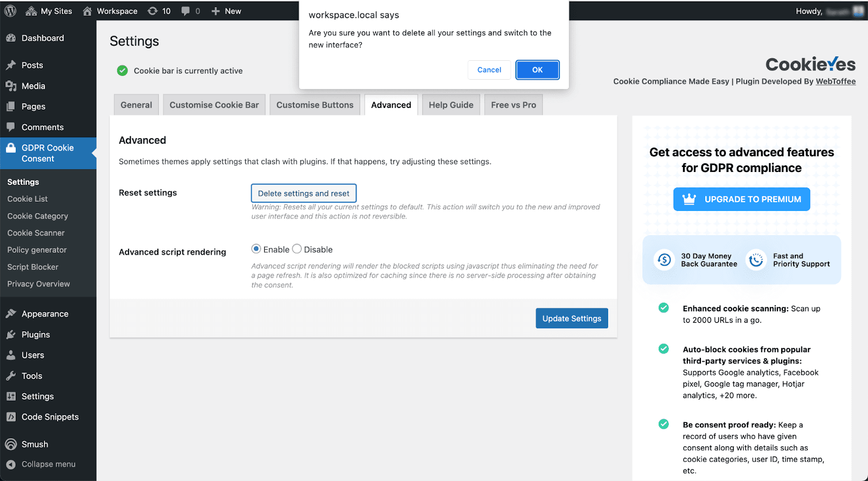Click the Dashboard gauge icon
The image size is (868, 481).
11,38
